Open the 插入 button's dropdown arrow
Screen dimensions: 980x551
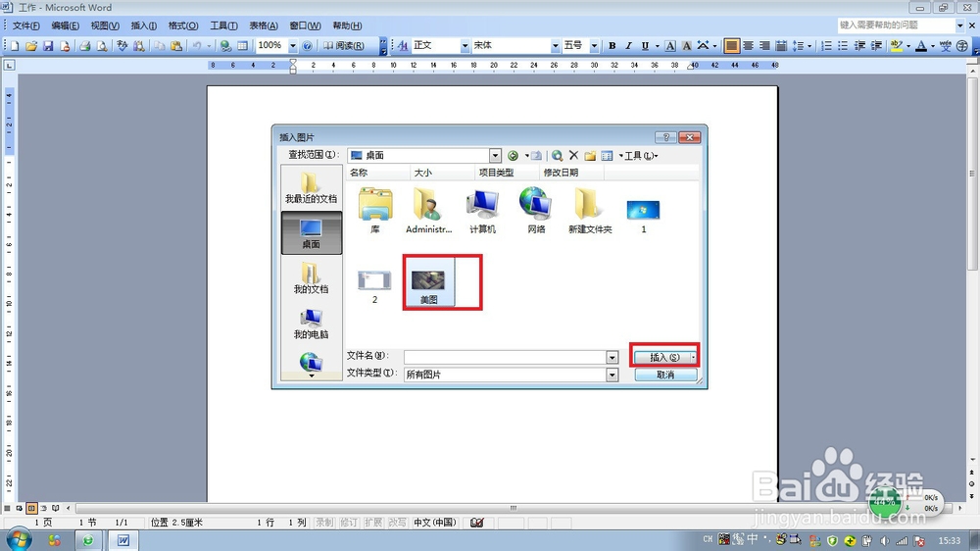pos(693,357)
